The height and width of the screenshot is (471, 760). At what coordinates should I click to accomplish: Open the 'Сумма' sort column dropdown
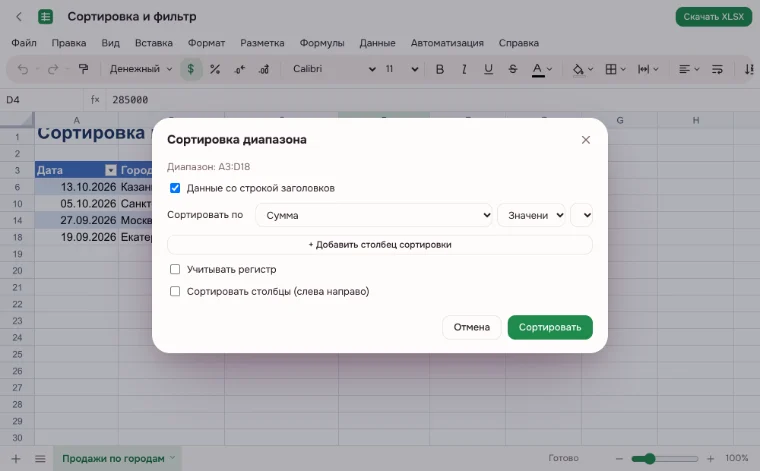(x=374, y=215)
